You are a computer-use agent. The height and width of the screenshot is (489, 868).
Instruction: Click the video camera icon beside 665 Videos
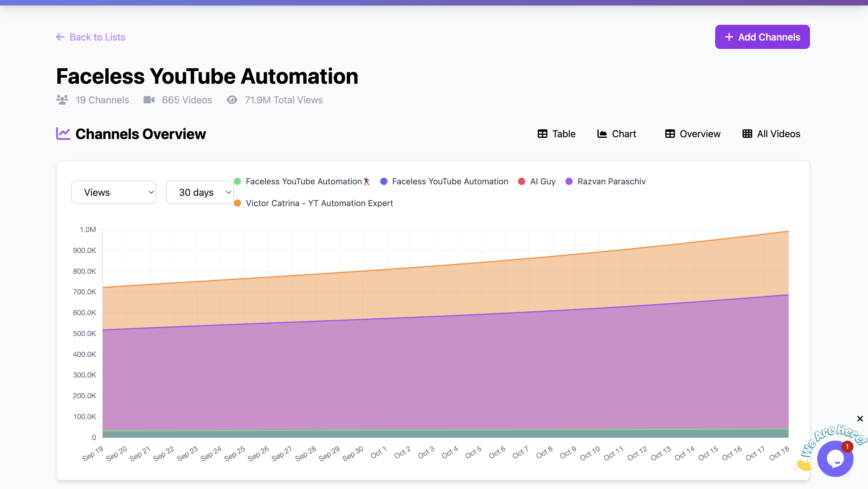click(149, 100)
